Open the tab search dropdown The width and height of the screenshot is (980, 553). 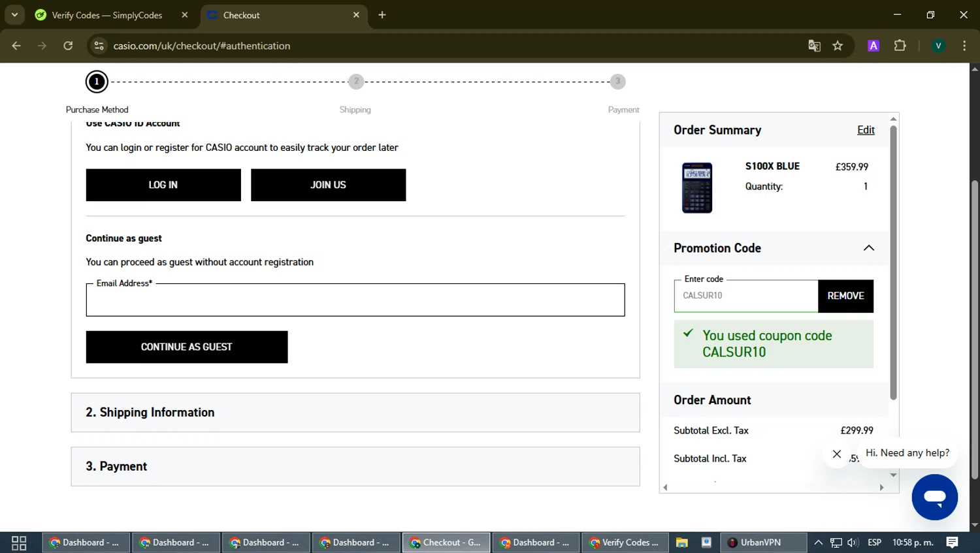pos(14,14)
